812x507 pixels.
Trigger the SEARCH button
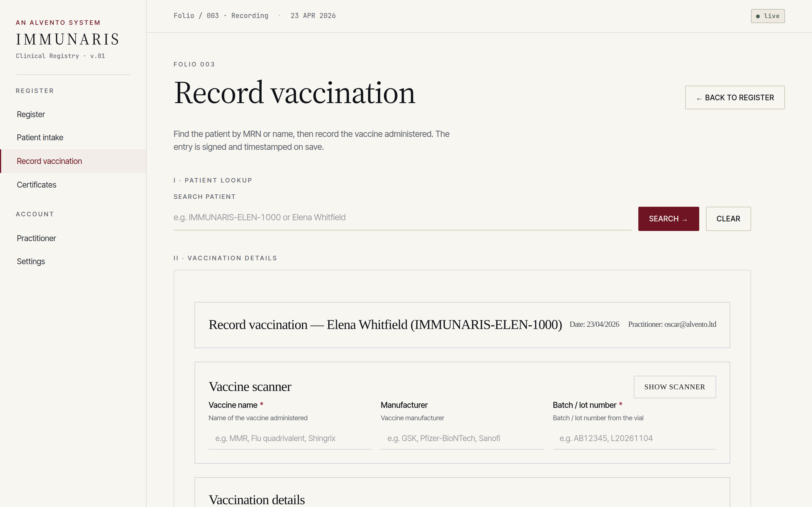tap(668, 219)
